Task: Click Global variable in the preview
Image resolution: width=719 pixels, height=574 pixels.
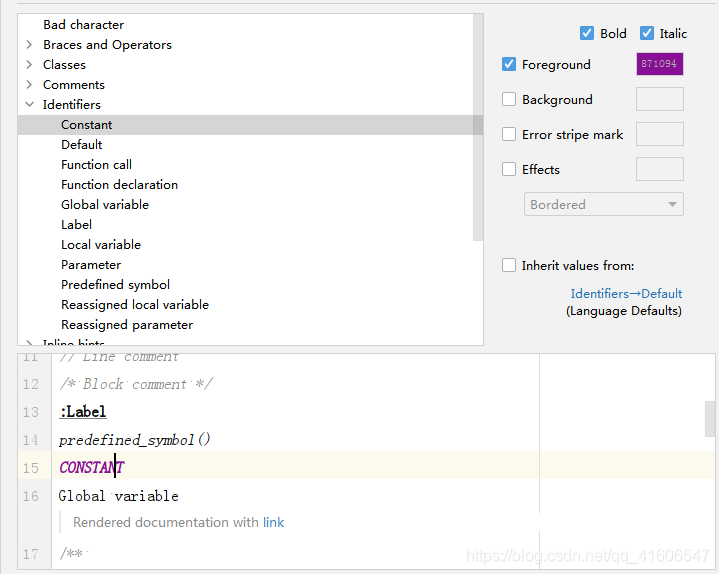Action: [x=118, y=496]
